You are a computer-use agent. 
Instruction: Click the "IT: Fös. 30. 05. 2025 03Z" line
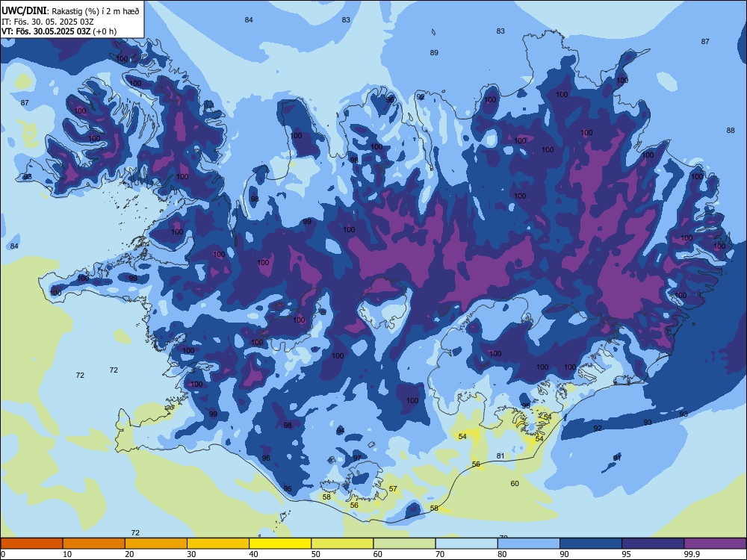click(x=48, y=22)
